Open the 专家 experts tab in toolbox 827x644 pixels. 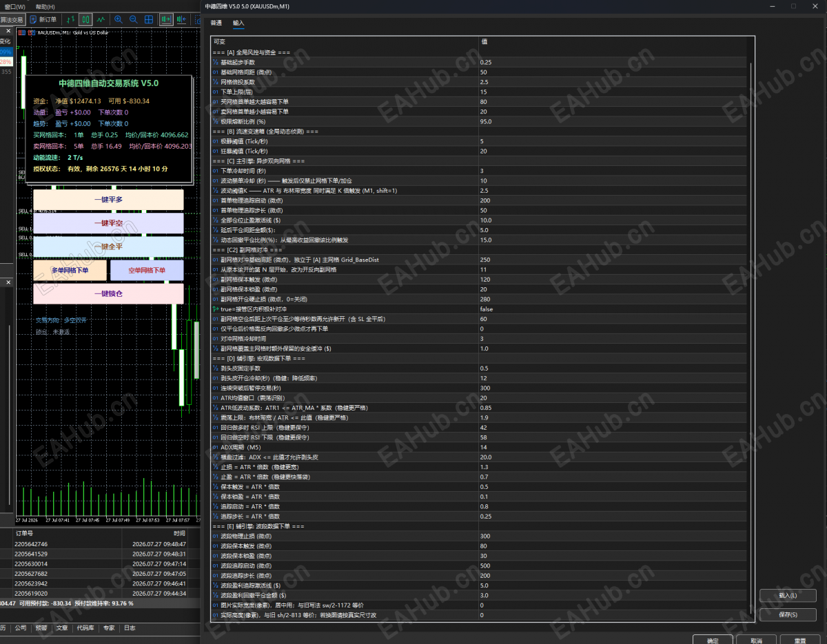(x=109, y=628)
